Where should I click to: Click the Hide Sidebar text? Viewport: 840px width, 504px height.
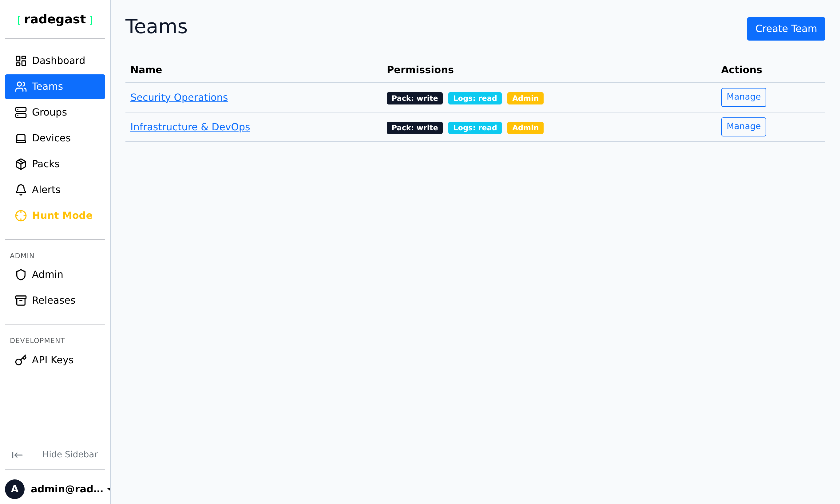click(x=70, y=455)
